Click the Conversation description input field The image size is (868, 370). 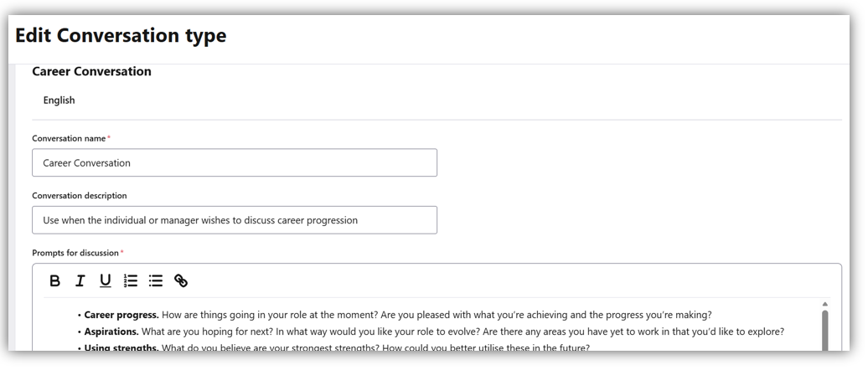(234, 220)
